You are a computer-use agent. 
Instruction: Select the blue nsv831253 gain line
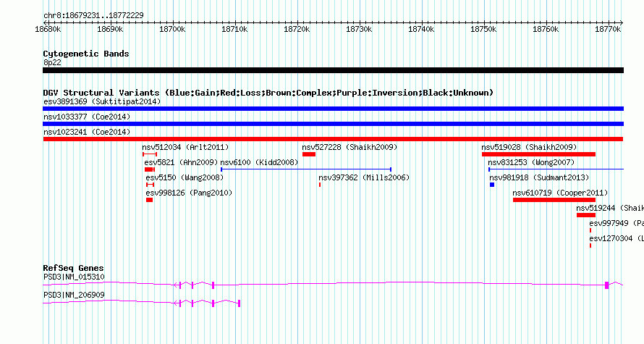point(556,169)
